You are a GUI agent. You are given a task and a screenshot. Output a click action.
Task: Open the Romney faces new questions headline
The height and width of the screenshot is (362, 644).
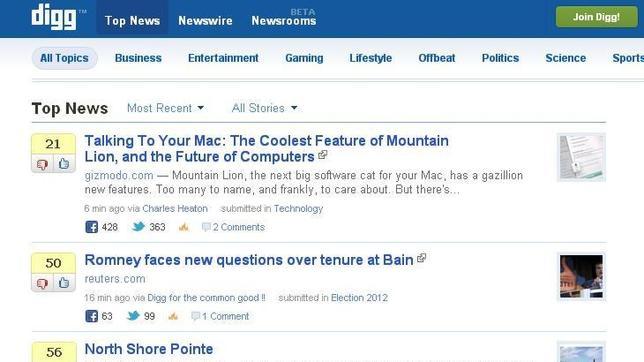coord(249,260)
